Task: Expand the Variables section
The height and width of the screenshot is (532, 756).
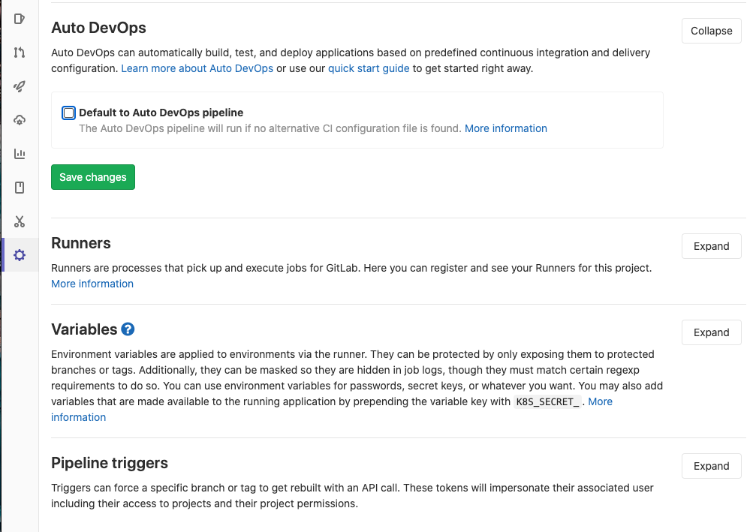Action: [x=711, y=332]
